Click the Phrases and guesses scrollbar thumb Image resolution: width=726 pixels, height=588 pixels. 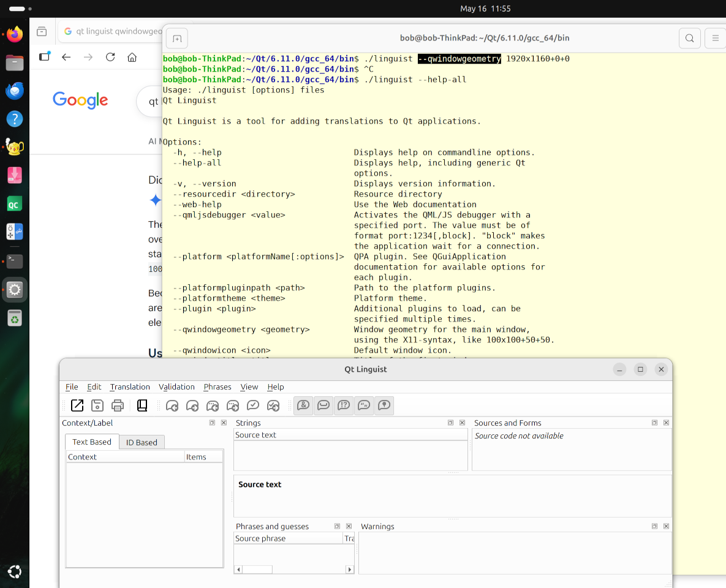(257, 570)
